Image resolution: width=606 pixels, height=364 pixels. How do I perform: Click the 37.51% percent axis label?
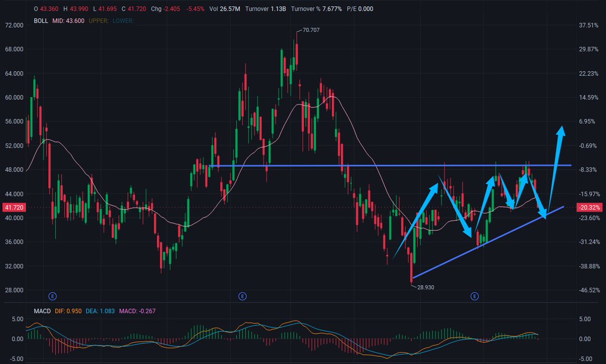tap(589, 25)
